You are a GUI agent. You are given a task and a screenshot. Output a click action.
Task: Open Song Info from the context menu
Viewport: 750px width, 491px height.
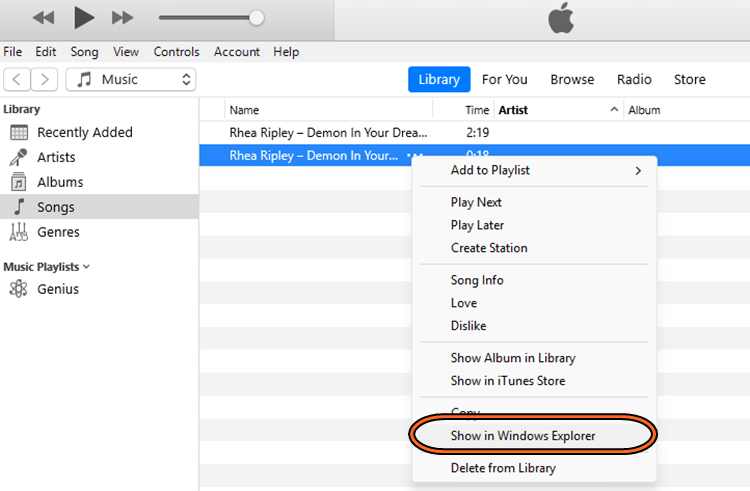point(534,280)
